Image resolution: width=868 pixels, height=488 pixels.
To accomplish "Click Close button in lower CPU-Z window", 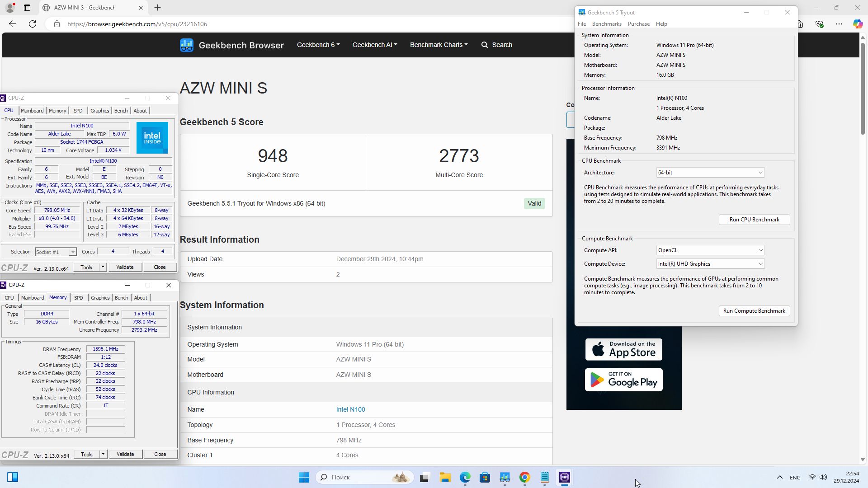I will [160, 454].
